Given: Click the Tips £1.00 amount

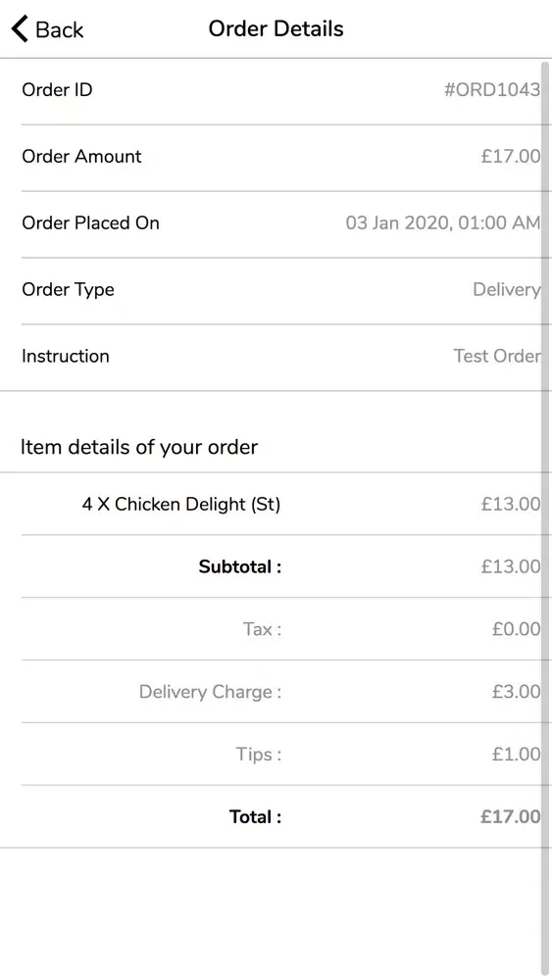Looking at the screenshot, I should click(517, 754).
